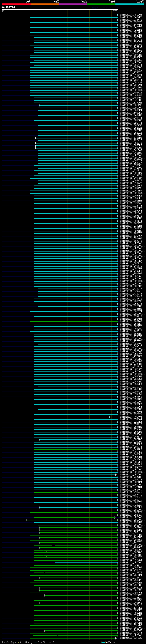Image resolution: width=146 pixels, height=644 pixels.
Task: Click the white query sequence bar
Action: click(60, 9)
